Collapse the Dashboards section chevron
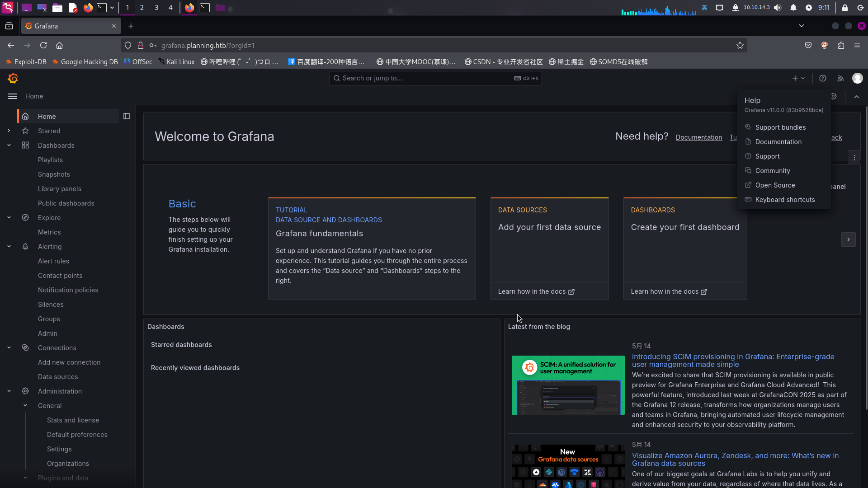 tap(9, 145)
